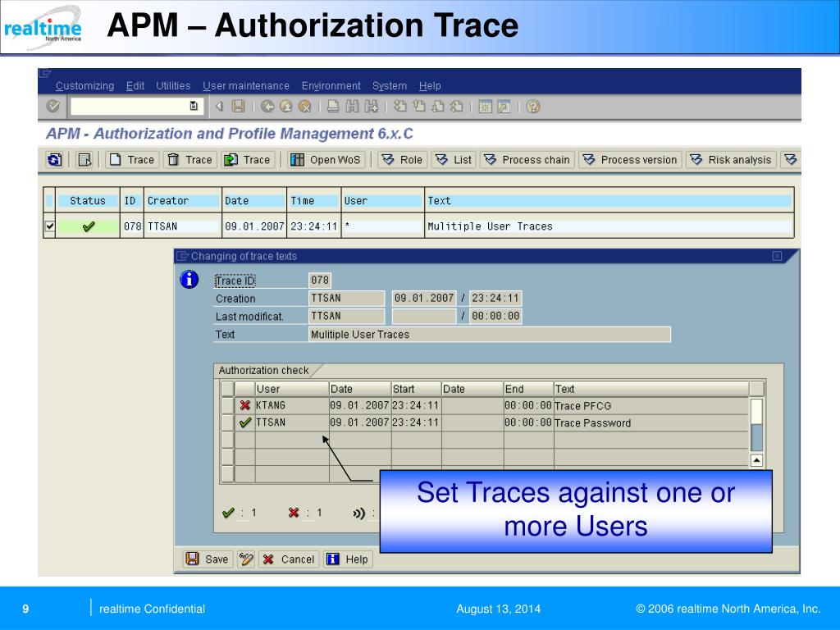Screen dimensions: 840x630
Task: Click the Process version button
Action: click(631, 160)
